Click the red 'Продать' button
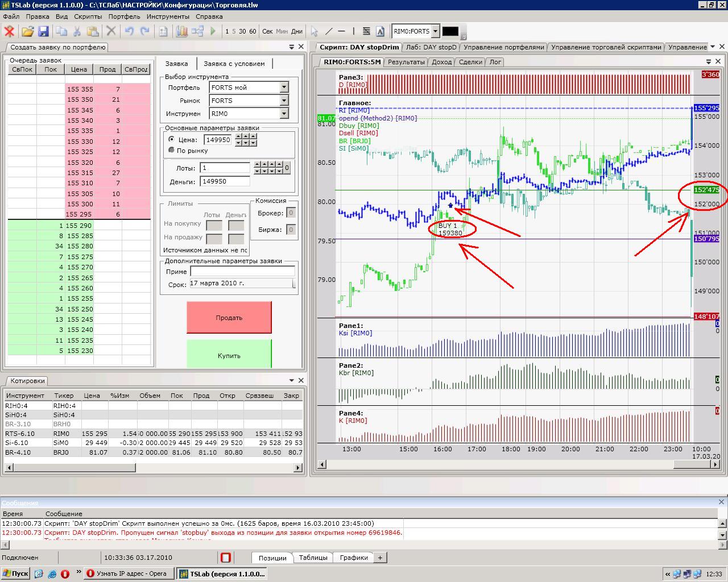The width and height of the screenshot is (728, 582). (x=229, y=318)
